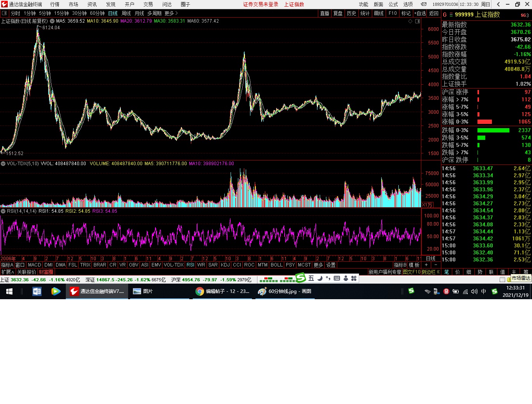Open the Sogou soft keyboard icon
This screenshot has width=532, height=404.
(337, 278)
